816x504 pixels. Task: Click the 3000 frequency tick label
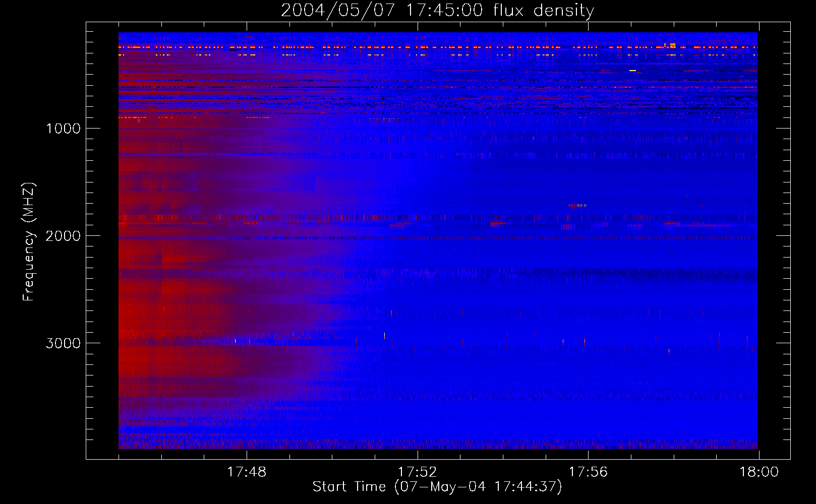click(63, 343)
